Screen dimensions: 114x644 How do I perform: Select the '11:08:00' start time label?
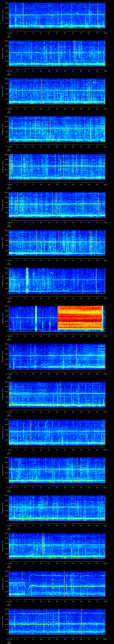point(9,298)
